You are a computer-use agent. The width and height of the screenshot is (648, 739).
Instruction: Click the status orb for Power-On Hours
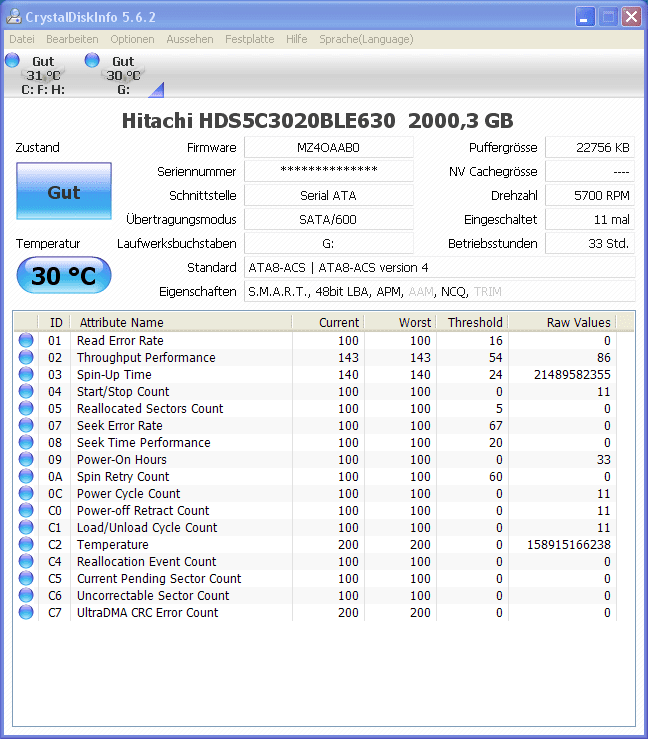click(x=26, y=459)
